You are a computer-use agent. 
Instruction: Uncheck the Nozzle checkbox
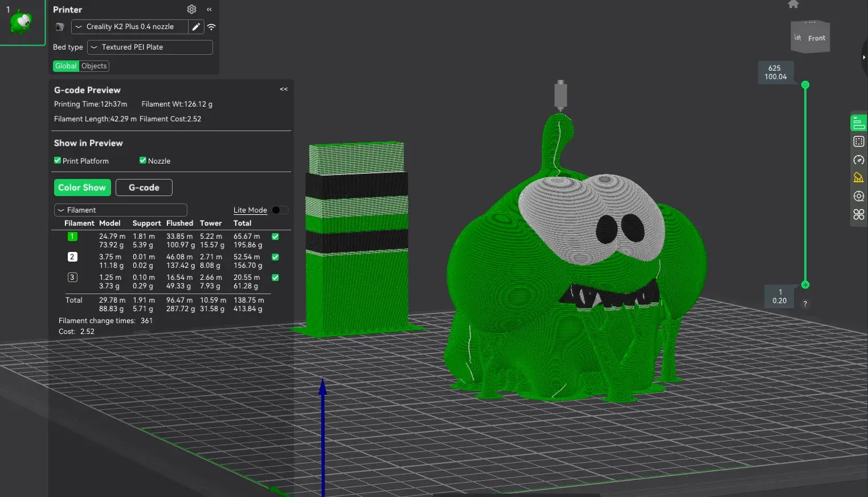tap(143, 161)
